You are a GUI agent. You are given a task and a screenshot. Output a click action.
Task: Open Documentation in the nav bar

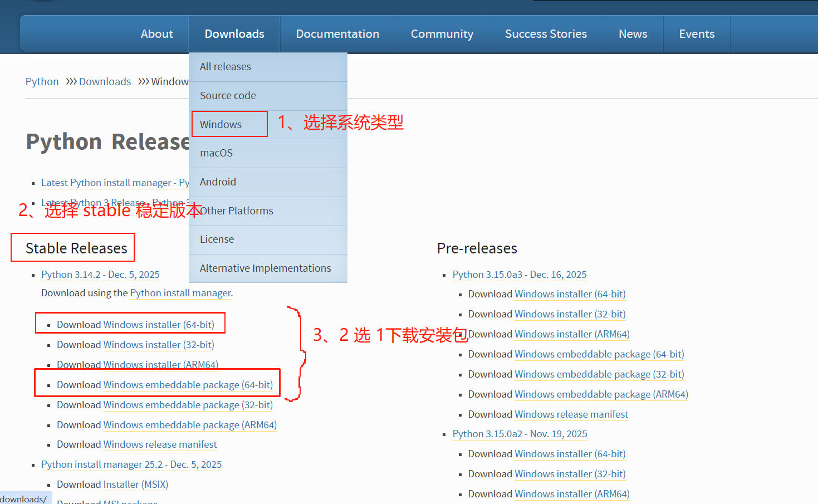pyautogui.click(x=337, y=34)
